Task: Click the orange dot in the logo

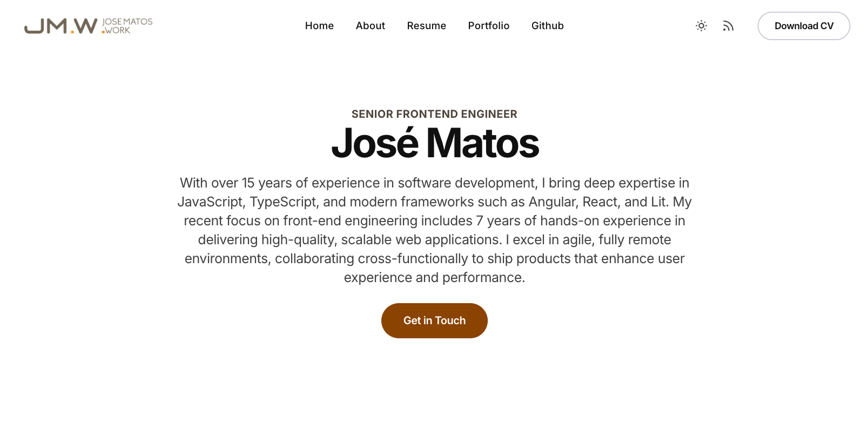Action: point(72,32)
